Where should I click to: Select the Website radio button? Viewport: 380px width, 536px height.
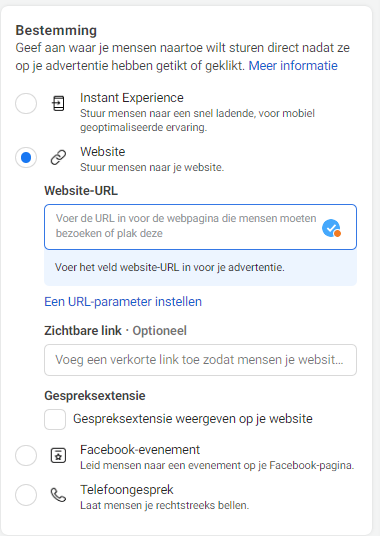tap(26, 158)
